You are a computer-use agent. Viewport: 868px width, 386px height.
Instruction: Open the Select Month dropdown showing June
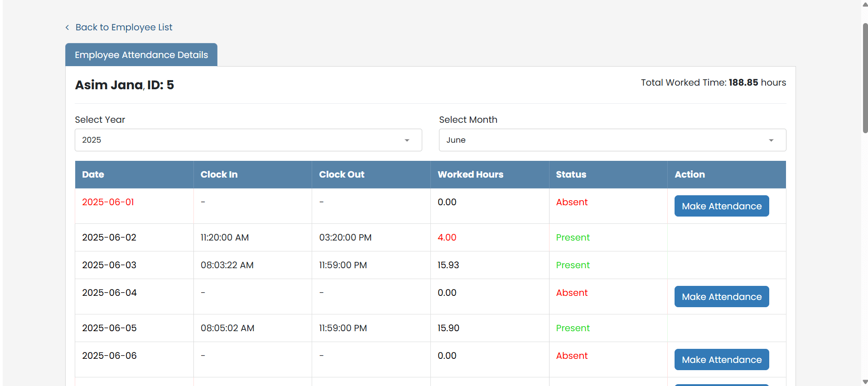(x=612, y=140)
